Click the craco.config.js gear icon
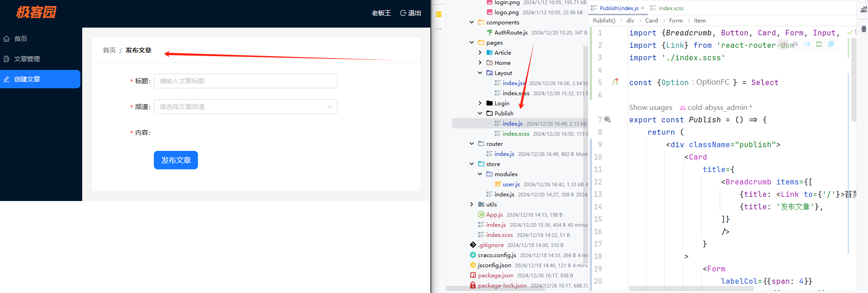This screenshot has height=293, width=868. pyautogui.click(x=473, y=255)
